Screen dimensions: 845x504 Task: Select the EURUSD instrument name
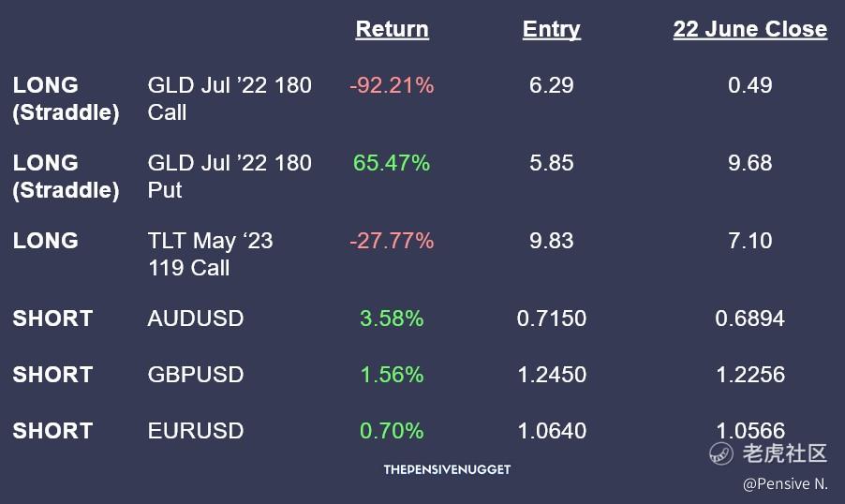[x=196, y=431]
